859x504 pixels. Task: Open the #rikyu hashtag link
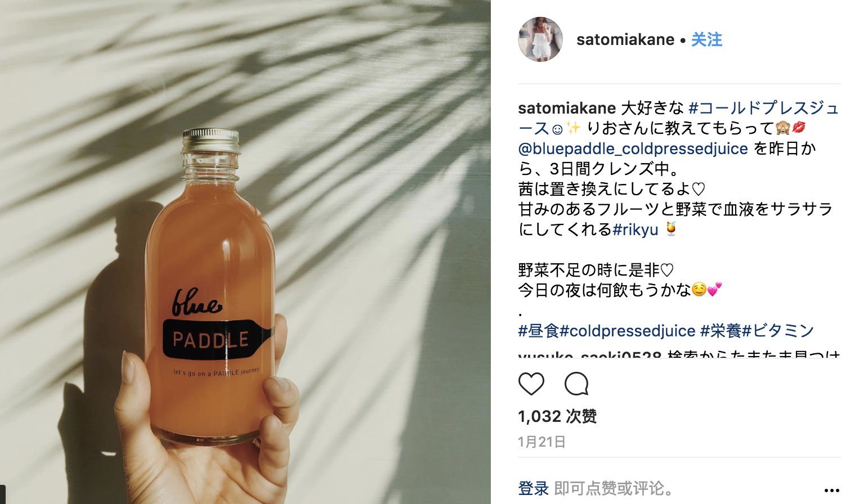point(636,229)
